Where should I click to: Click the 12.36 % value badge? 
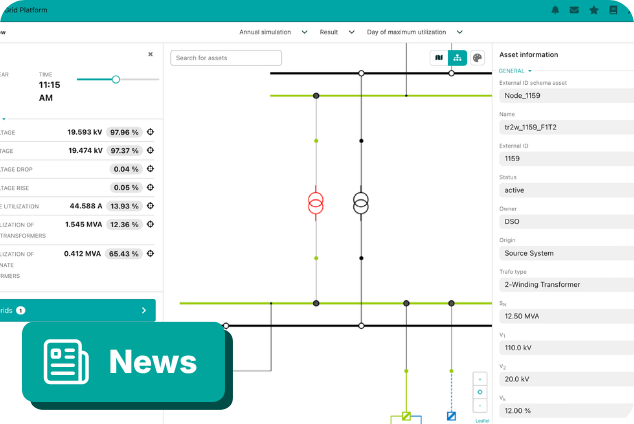[124, 224]
